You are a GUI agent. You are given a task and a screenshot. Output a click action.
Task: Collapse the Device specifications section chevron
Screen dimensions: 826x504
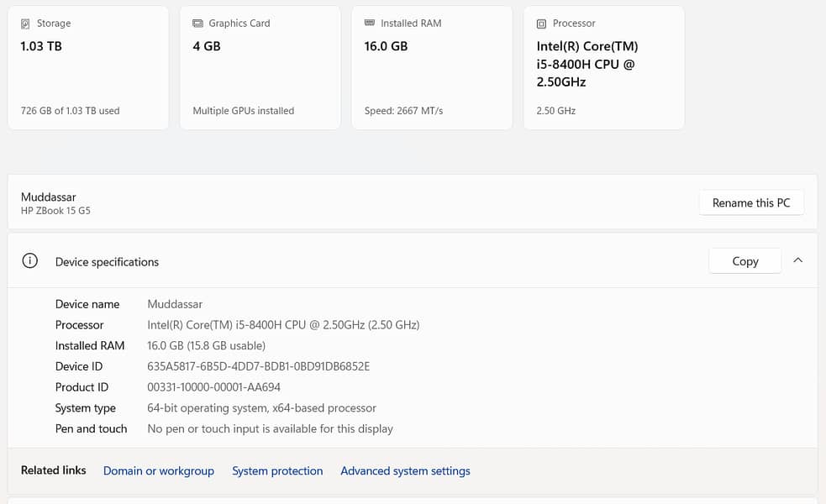798,260
